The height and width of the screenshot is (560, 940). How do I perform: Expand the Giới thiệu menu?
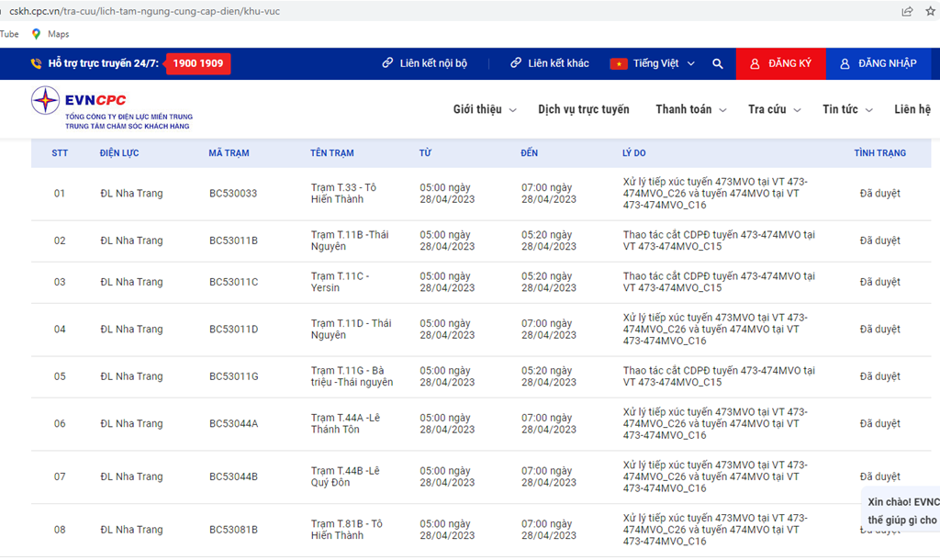click(484, 109)
